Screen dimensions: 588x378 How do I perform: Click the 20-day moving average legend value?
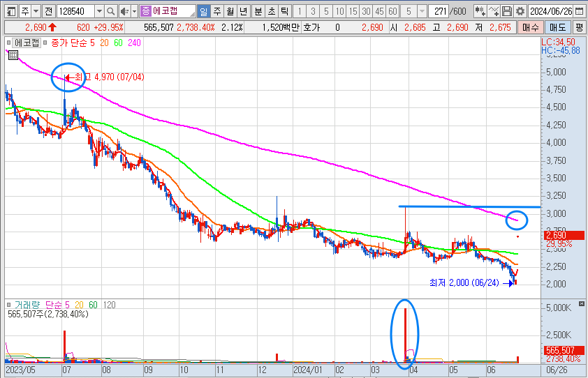pos(104,43)
